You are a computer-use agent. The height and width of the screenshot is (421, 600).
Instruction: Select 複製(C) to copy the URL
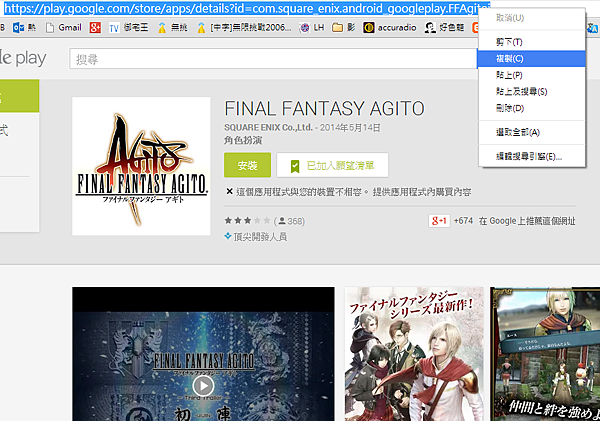(532, 59)
